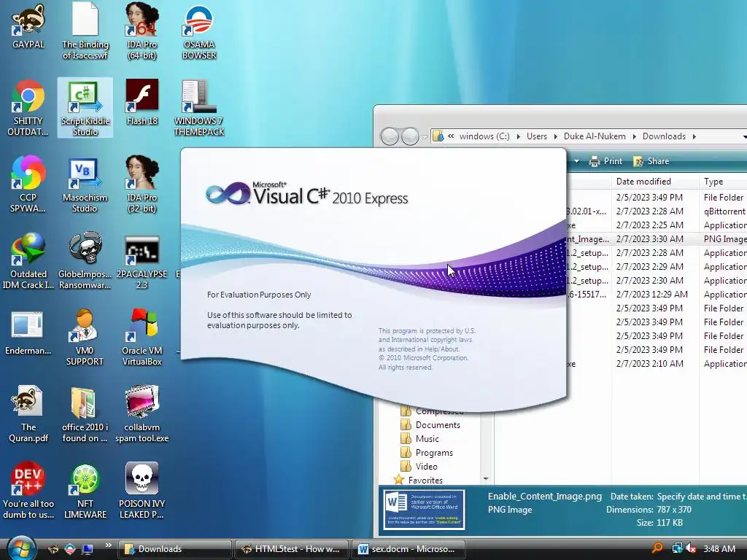Select the nt_Image... PNG Image row
747x560 pixels.
click(657, 239)
